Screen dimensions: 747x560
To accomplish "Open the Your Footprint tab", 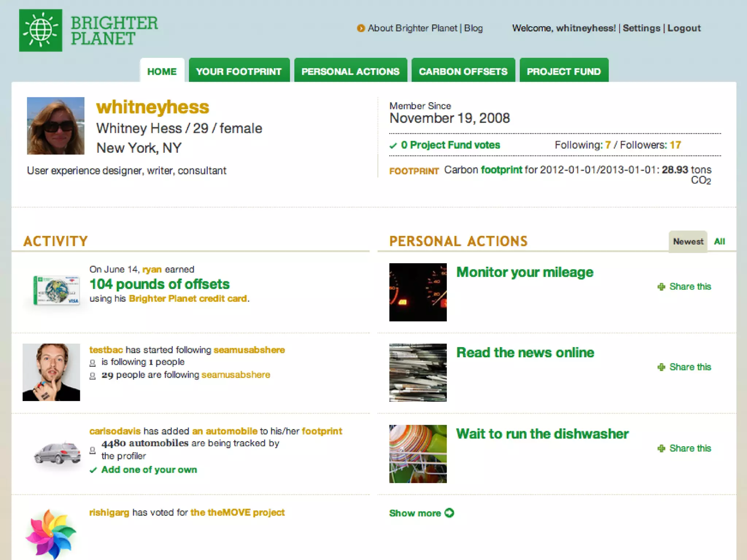I will [239, 71].
